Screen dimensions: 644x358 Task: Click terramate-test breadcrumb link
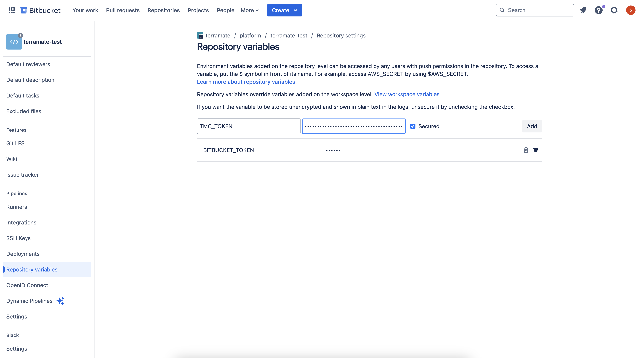pyautogui.click(x=289, y=35)
